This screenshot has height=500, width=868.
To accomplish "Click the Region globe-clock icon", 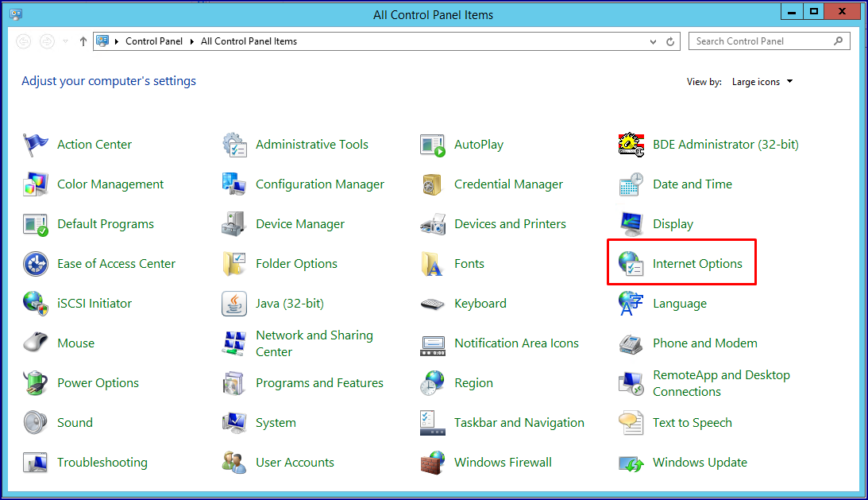I will click(x=432, y=383).
